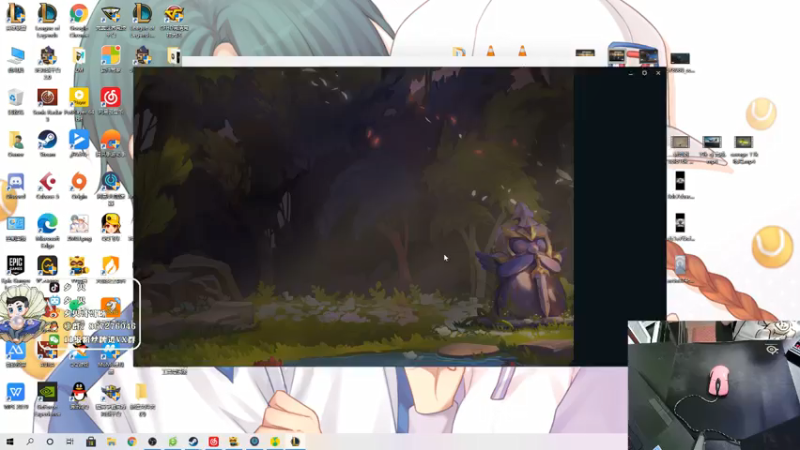The image size is (800, 450).
Task: Open Task View on the taskbar
Action: pyautogui.click(x=70, y=441)
